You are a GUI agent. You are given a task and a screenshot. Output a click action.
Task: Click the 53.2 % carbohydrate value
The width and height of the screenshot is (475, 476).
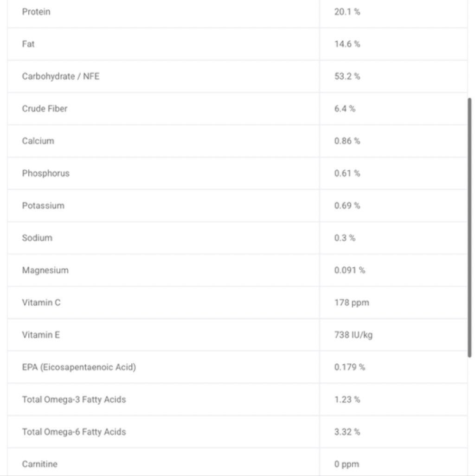tap(347, 76)
